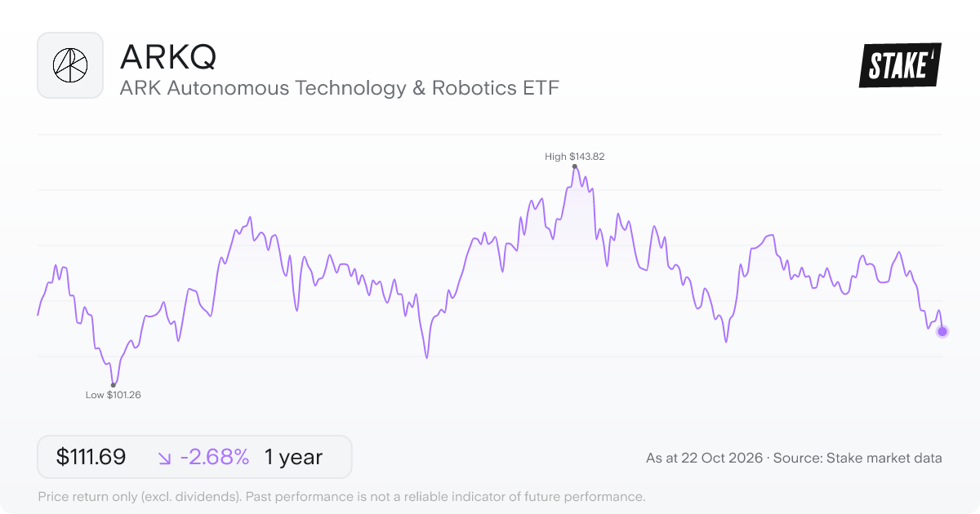Select the purple current-price endpoint dot
The height and width of the screenshot is (514, 980).
pos(942,331)
